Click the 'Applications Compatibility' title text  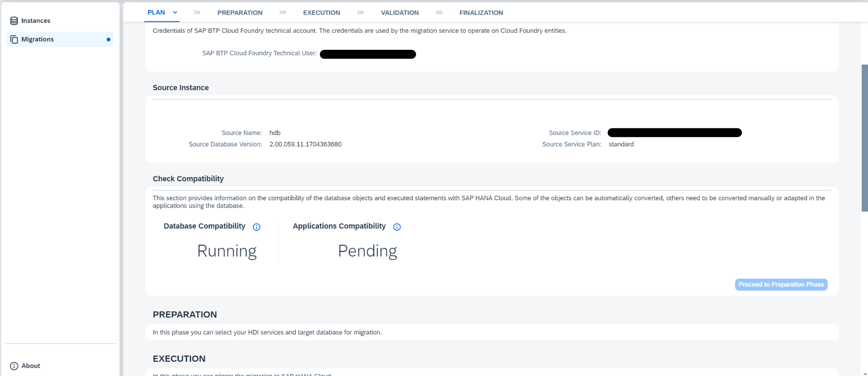339,226
